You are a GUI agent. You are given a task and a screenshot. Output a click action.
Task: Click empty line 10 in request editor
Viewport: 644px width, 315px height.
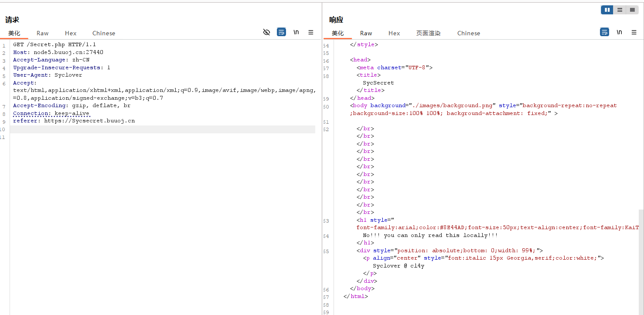[x=162, y=129]
